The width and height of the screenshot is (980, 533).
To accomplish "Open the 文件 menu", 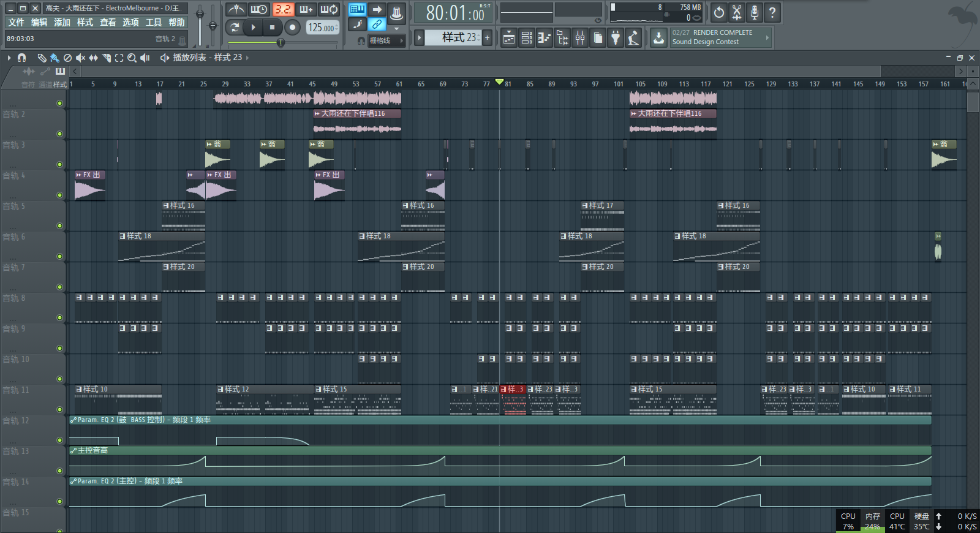I will [16, 23].
